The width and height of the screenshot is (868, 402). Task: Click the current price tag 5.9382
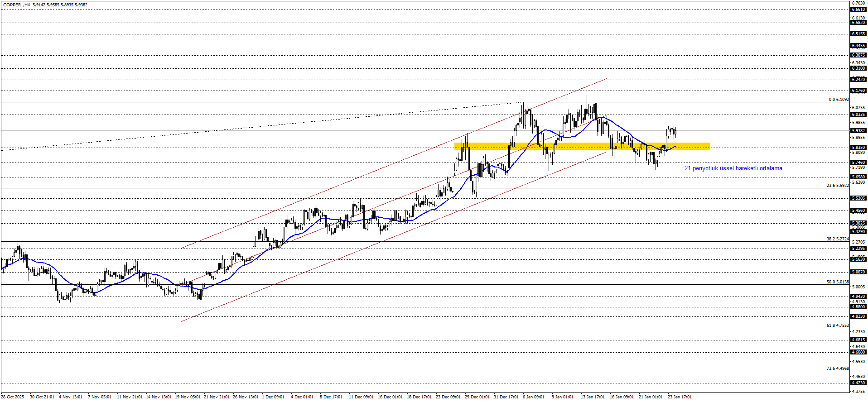pos(858,131)
